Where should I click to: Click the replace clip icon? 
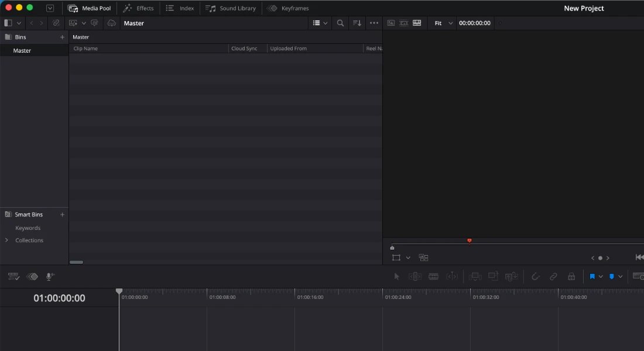pyautogui.click(x=512, y=277)
